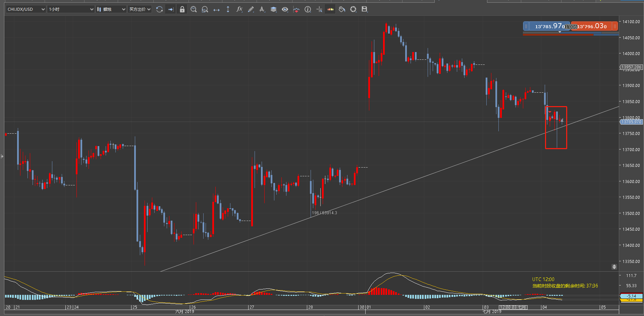Viewport: 644px width, 316px height.
Task: Click the crosshair cursor icon
Action: point(319,9)
